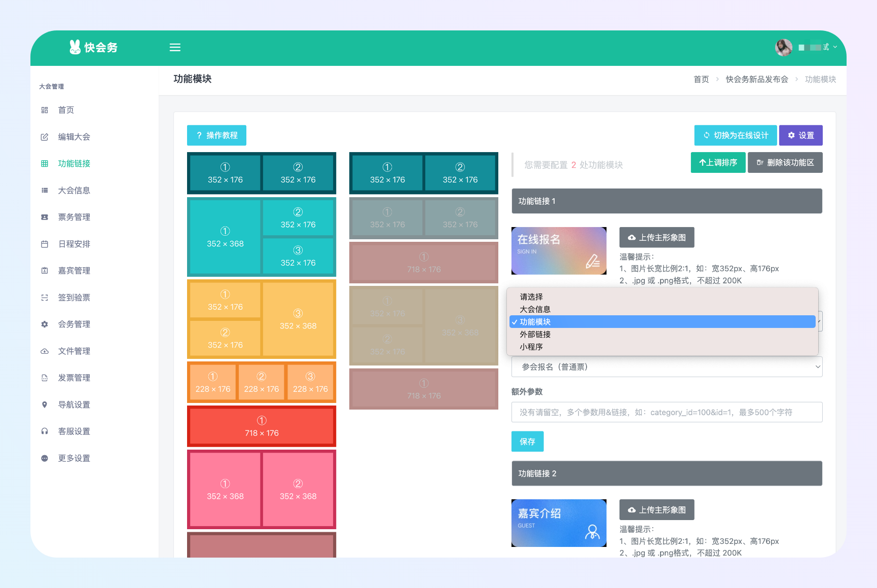This screenshot has height=588, width=877.
Task: Choose 小程序 option in dropdown list
Action: [531, 347]
